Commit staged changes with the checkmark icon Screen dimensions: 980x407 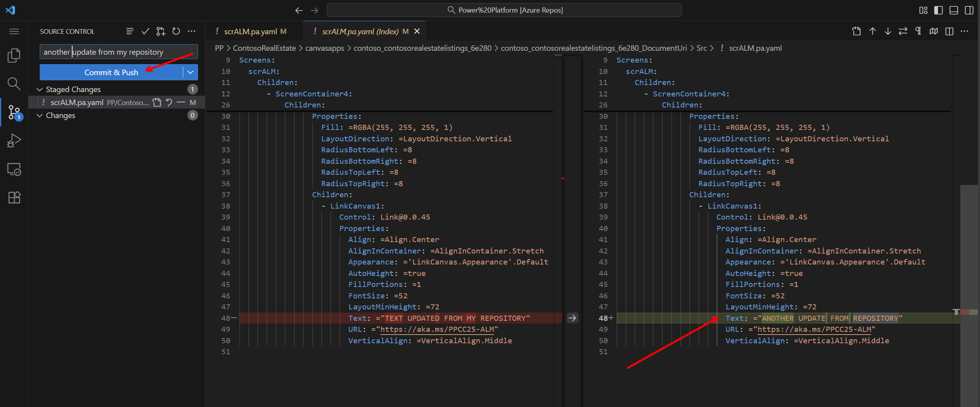tap(145, 31)
